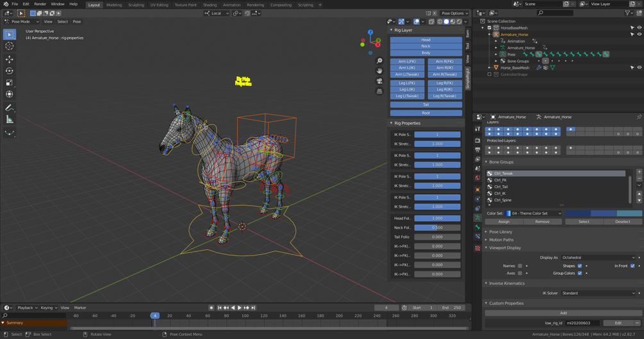Click the viewport zoom magnifier icon
Image resolution: width=644 pixels, height=339 pixels.
379,61
